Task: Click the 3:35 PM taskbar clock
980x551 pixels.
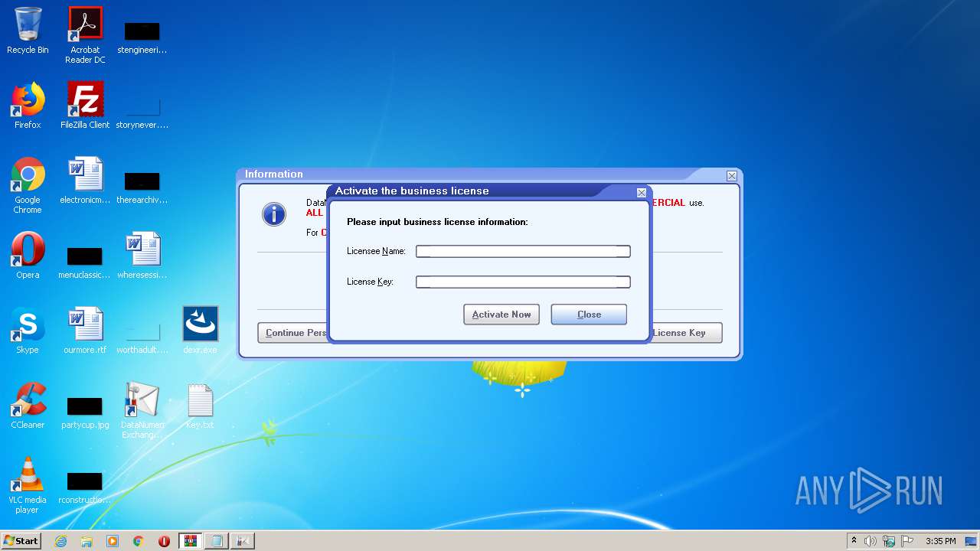Action: coord(940,541)
